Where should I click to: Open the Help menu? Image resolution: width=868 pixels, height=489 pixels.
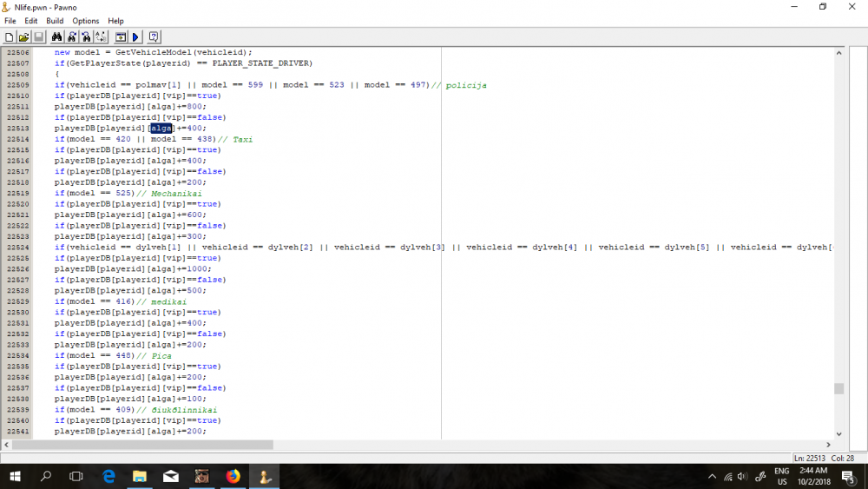[115, 21]
